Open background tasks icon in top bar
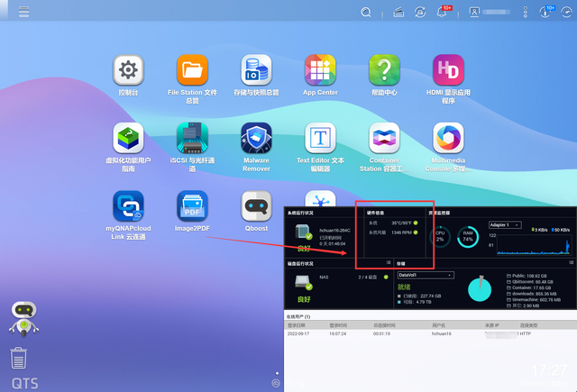The image size is (577, 392). click(x=398, y=12)
